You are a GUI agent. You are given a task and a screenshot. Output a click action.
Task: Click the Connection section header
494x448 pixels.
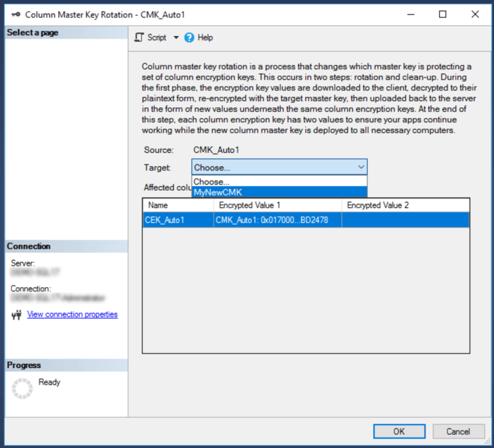(x=67, y=246)
